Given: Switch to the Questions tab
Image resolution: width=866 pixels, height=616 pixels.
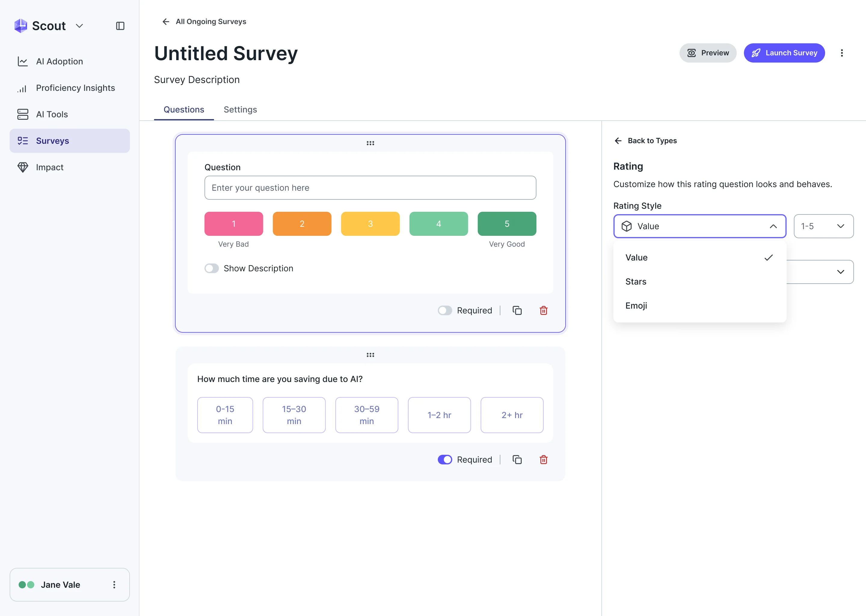Looking at the screenshot, I should pyautogui.click(x=184, y=109).
